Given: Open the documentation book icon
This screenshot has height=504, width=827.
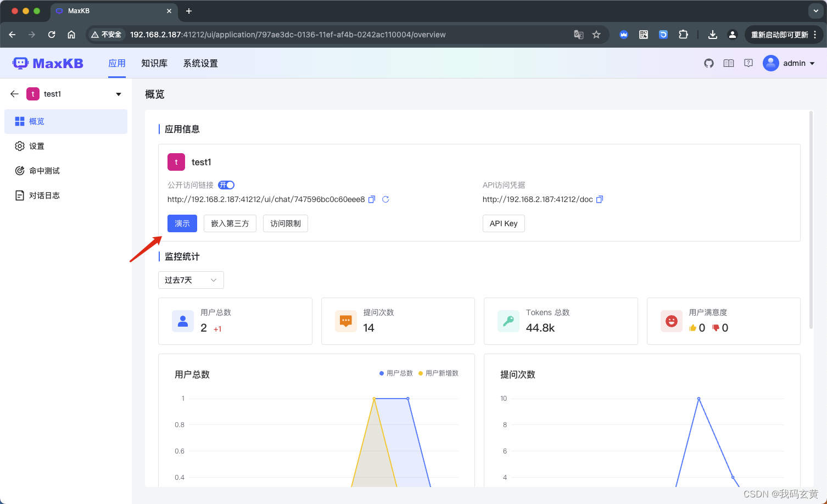Looking at the screenshot, I should [729, 63].
